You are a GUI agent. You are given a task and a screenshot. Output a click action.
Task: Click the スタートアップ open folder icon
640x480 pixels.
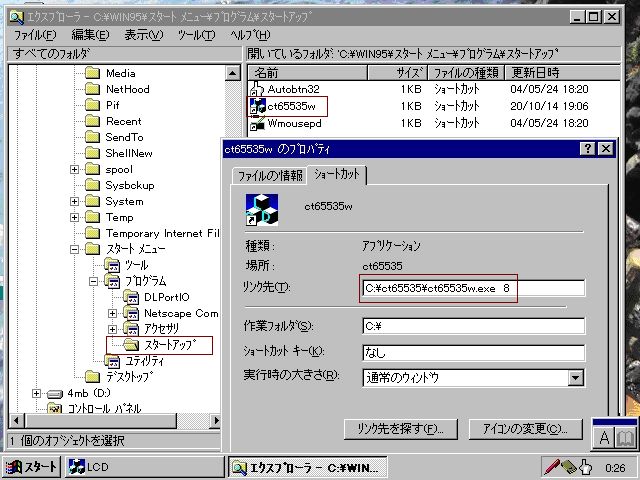pyautogui.click(x=131, y=345)
